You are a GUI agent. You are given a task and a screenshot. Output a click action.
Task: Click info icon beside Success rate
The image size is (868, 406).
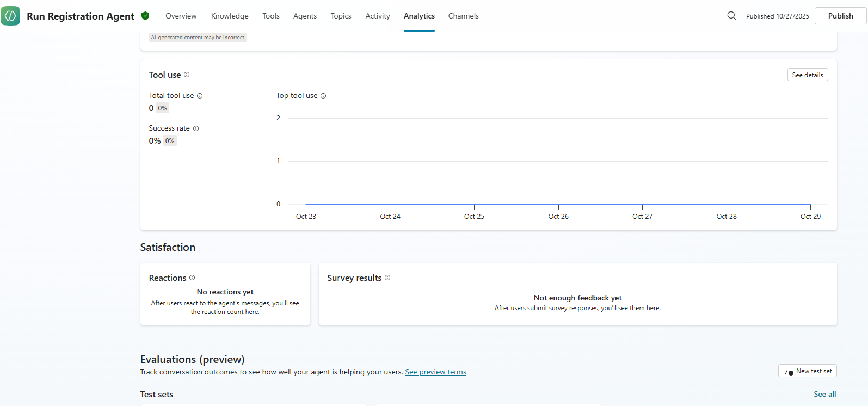pyautogui.click(x=196, y=128)
